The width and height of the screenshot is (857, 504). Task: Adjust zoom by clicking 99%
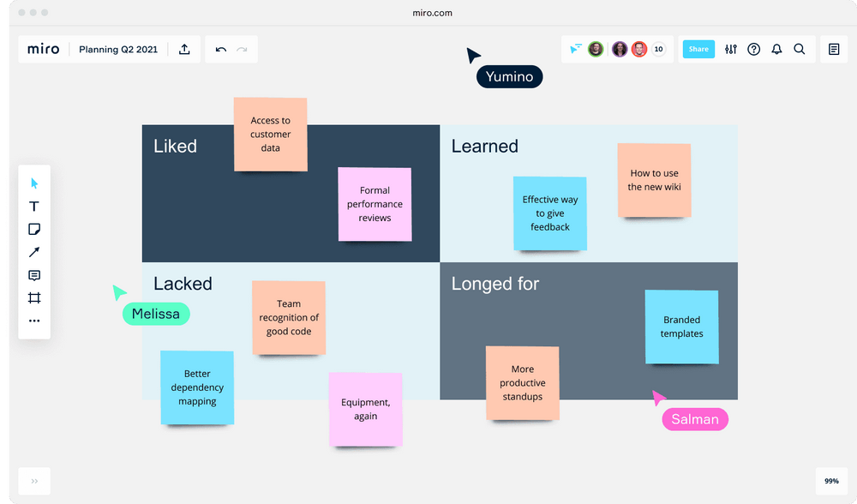coord(830,481)
